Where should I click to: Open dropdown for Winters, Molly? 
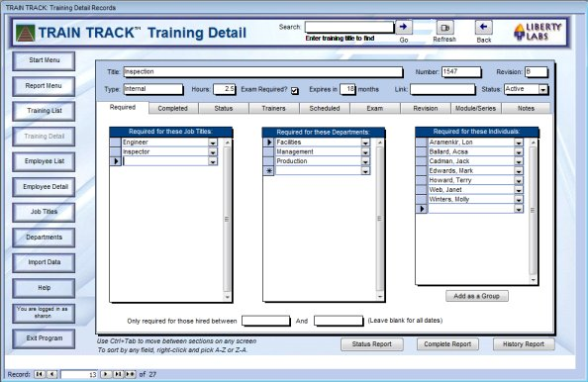point(519,200)
